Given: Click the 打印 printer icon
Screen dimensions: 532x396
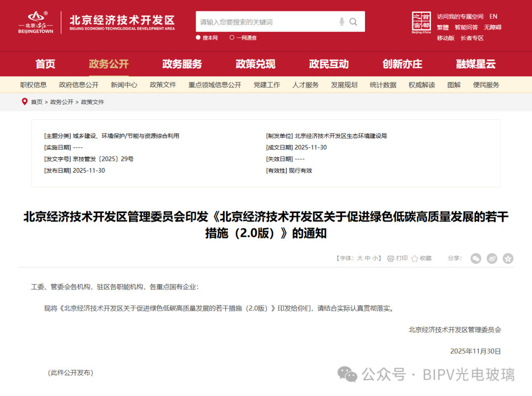Looking at the screenshot, I should pyautogui.click(x=391, y=258).
